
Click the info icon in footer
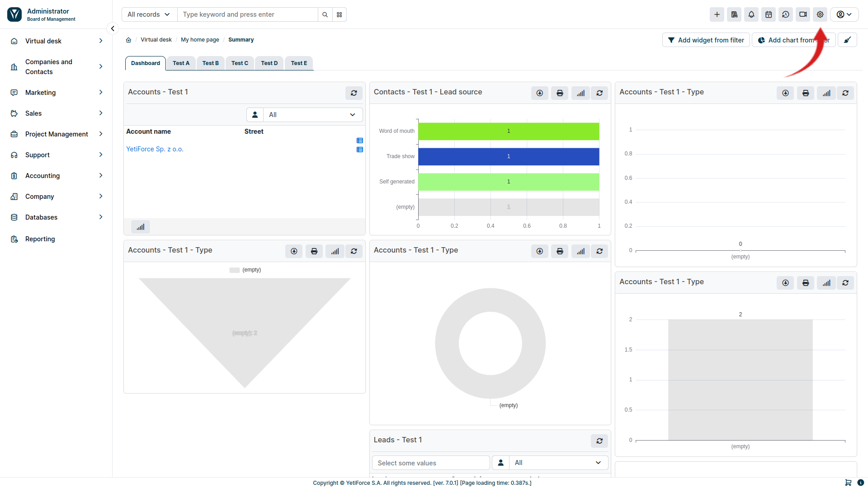[861, 483]
